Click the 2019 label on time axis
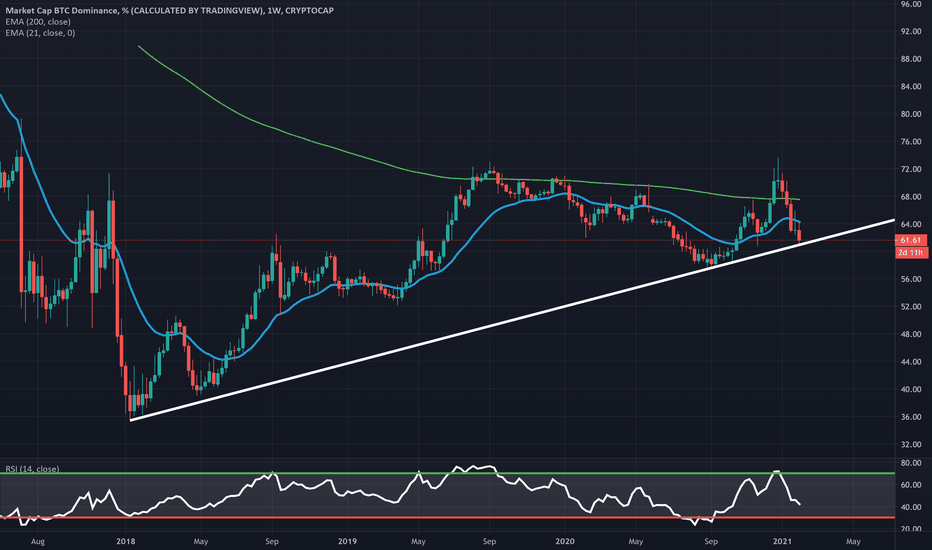The image size is (932, 550). 347,541
